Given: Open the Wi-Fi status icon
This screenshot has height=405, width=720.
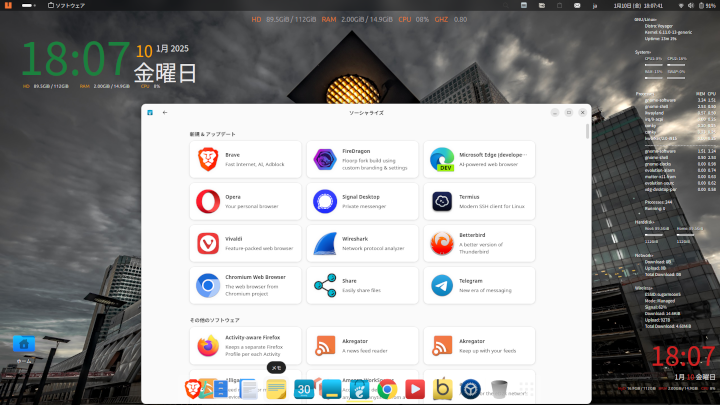Looking at the screenshot, I should [x=681, y=6].
